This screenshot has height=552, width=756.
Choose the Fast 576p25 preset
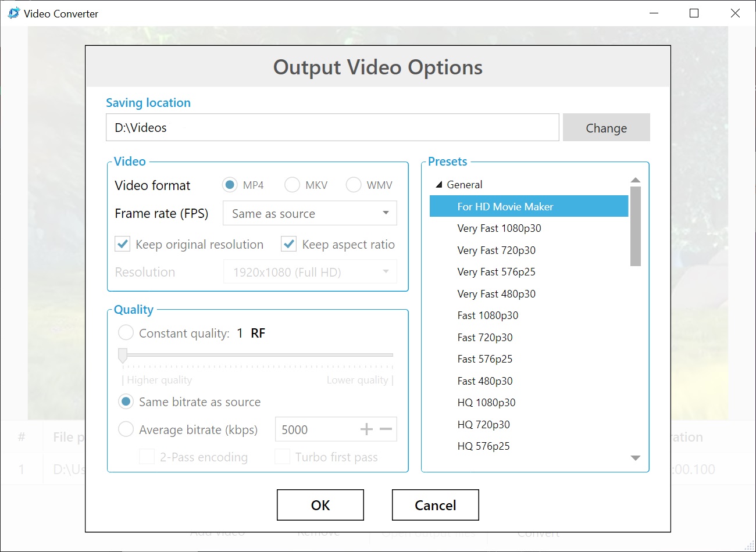[x=484, y=359]
